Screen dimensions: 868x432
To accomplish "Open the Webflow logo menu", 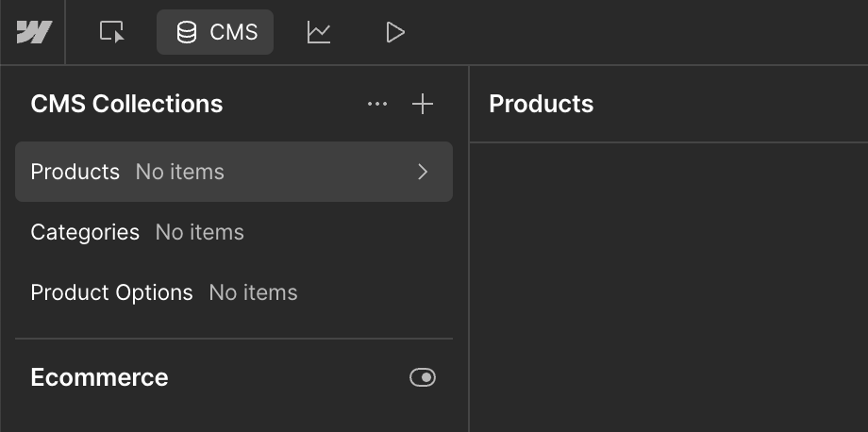I will click(34, 32).
